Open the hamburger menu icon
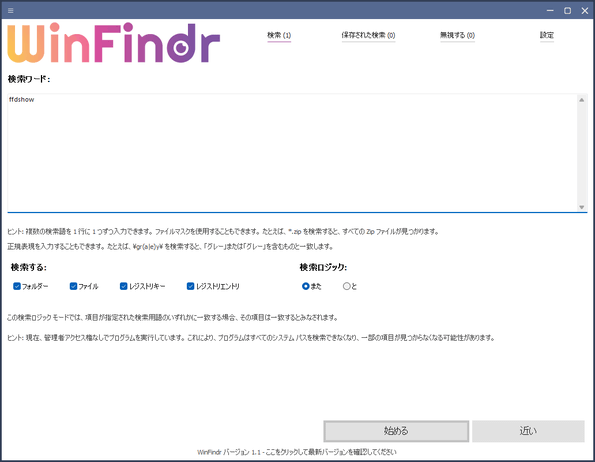Screen dimensions: 595x462 pos(11,10)
